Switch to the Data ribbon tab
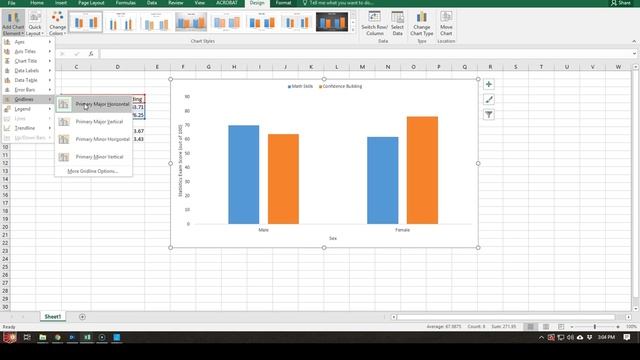The height and width of the screenshot is (360, 640). [152, 3]
